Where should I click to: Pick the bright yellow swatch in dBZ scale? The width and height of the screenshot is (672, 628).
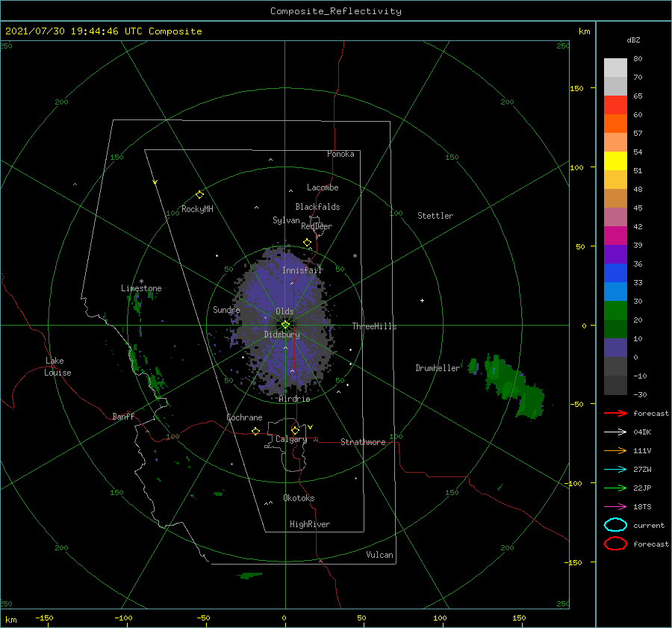615,161
